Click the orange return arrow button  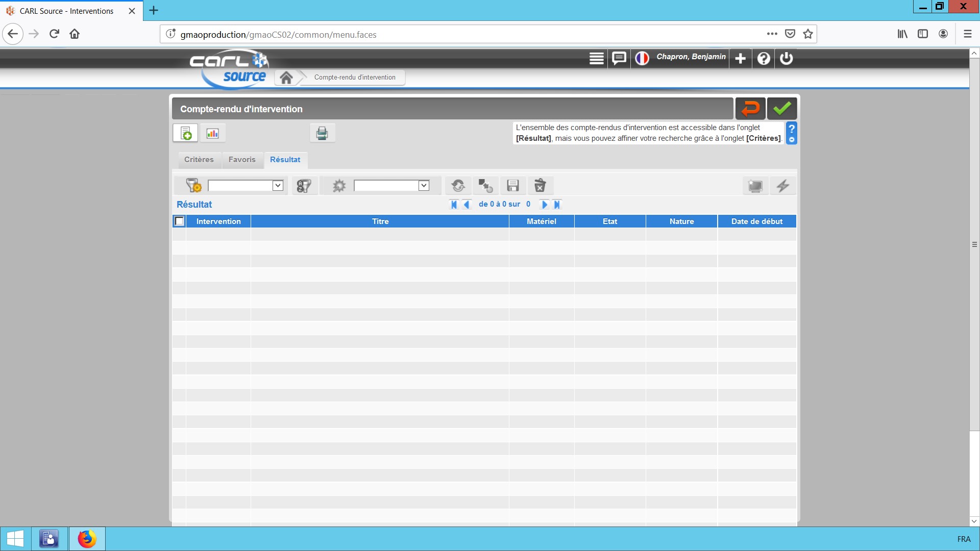pyautogui.click(x=750, y=109)
